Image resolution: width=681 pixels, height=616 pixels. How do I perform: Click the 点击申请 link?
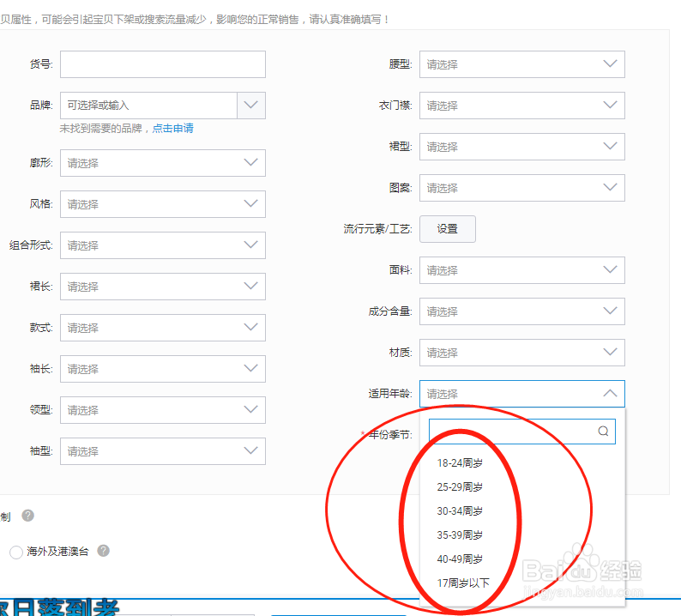click(173, 128)
